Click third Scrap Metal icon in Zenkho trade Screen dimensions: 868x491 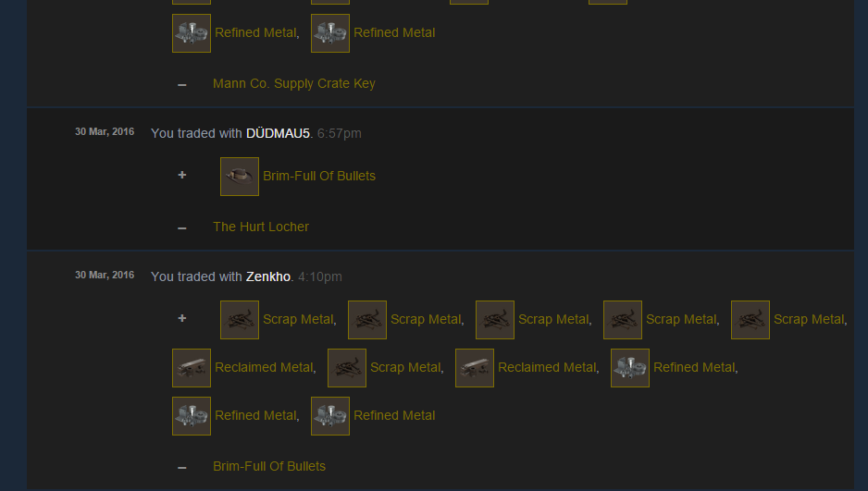pos(495,320)
